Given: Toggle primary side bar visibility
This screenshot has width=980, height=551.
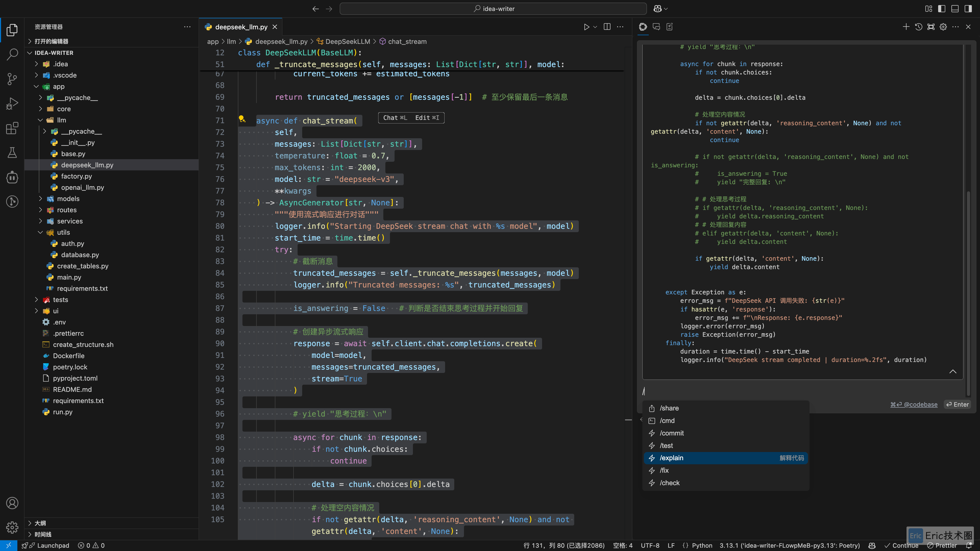Looking at the screenshot, I should [941, 9].
